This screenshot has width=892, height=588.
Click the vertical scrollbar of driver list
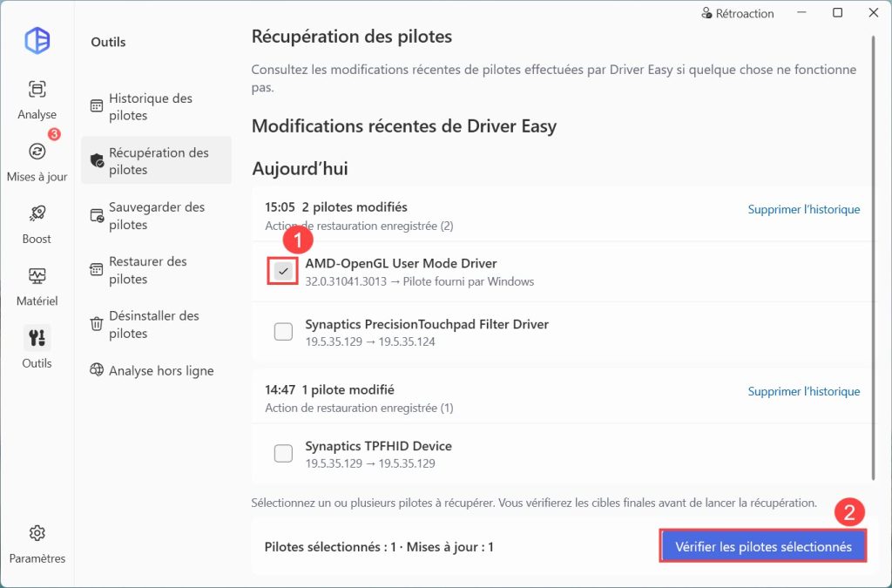click(x=874, y=259)
